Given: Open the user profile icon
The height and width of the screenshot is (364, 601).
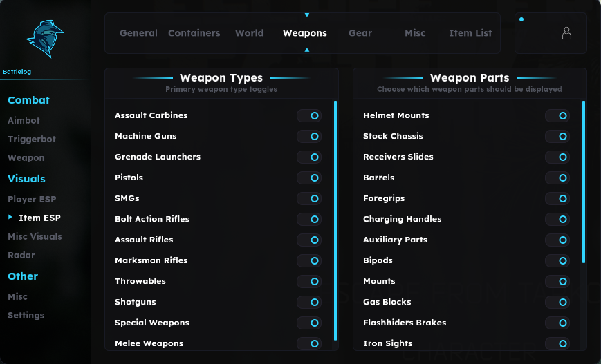Looking at the screenshot, I should point(566,33).
